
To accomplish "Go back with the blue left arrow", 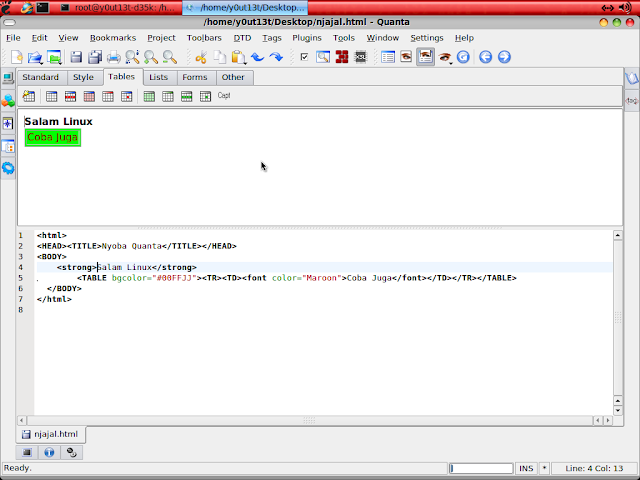I will [485, 57].
